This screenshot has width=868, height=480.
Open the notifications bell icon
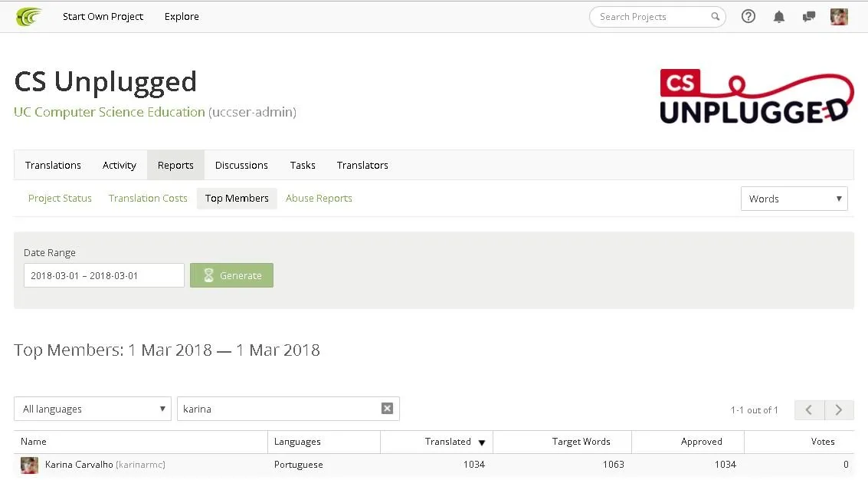pyautogui.click(x=779, y=17)
